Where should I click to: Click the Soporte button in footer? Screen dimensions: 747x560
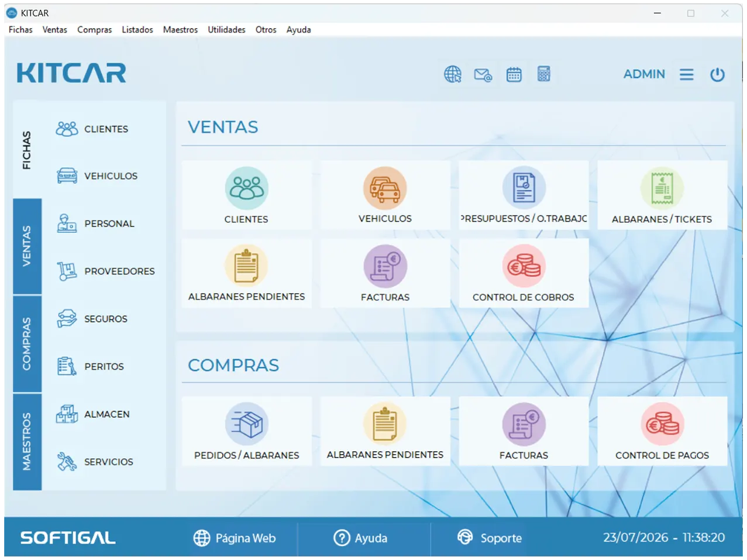point(490,537)
